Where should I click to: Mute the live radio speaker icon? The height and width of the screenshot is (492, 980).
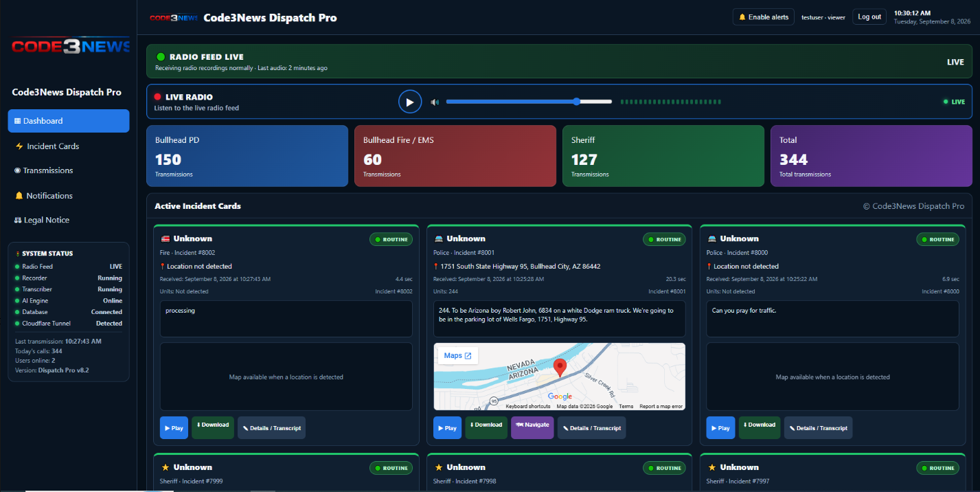click(435, 102)
